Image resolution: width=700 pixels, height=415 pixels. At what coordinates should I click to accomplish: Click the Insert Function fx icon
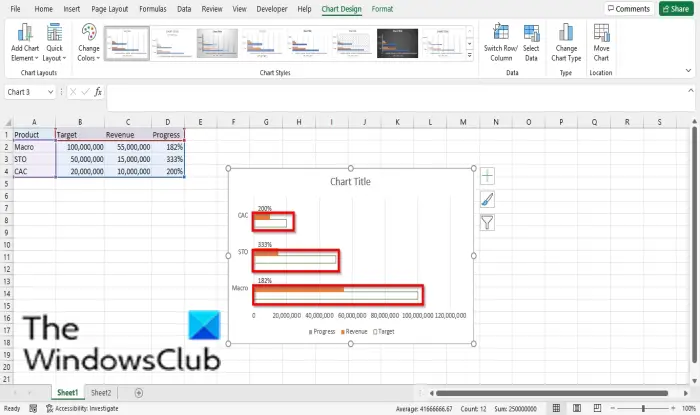click(98, 92)
